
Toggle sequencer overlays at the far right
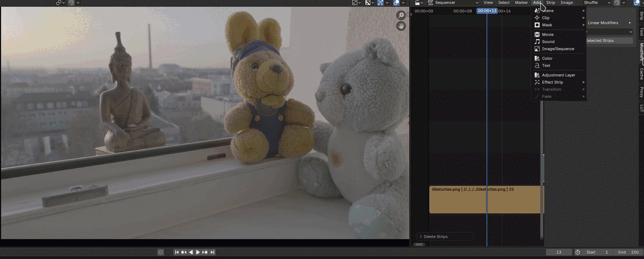[637, 3]
